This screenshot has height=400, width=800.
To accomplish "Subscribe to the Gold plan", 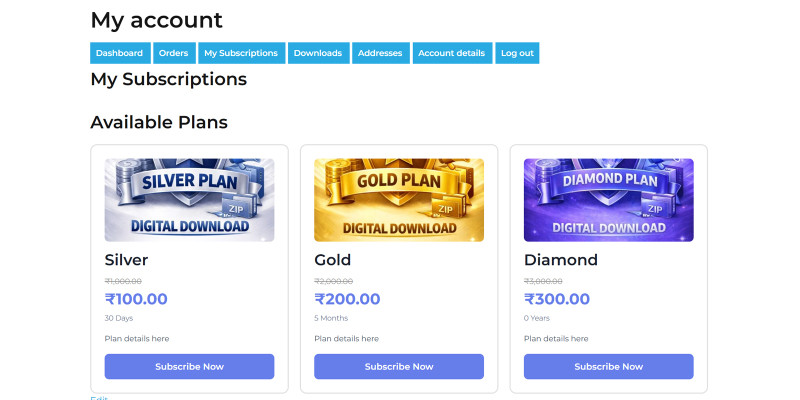I will (x=399, y=366).
